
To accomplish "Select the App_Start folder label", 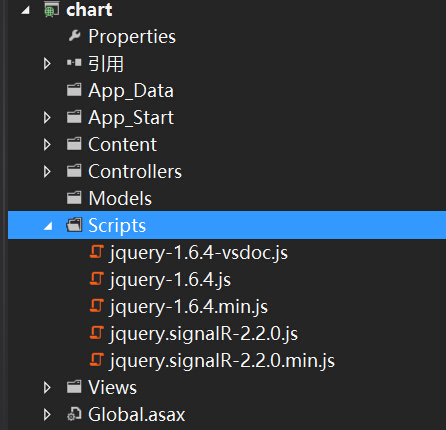I will [131, 118].
